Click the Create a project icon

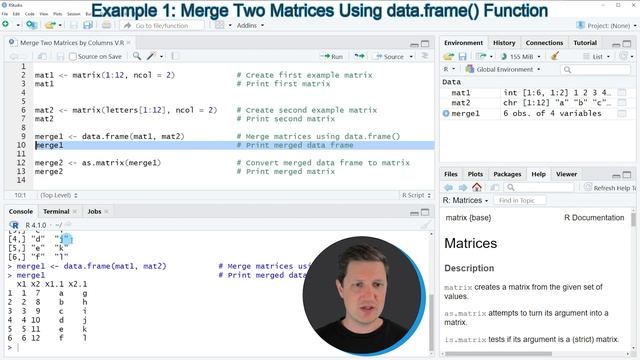31,25
